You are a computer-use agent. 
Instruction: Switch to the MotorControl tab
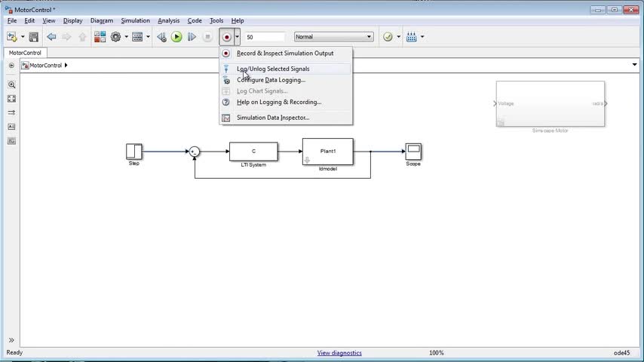(25, 53)
